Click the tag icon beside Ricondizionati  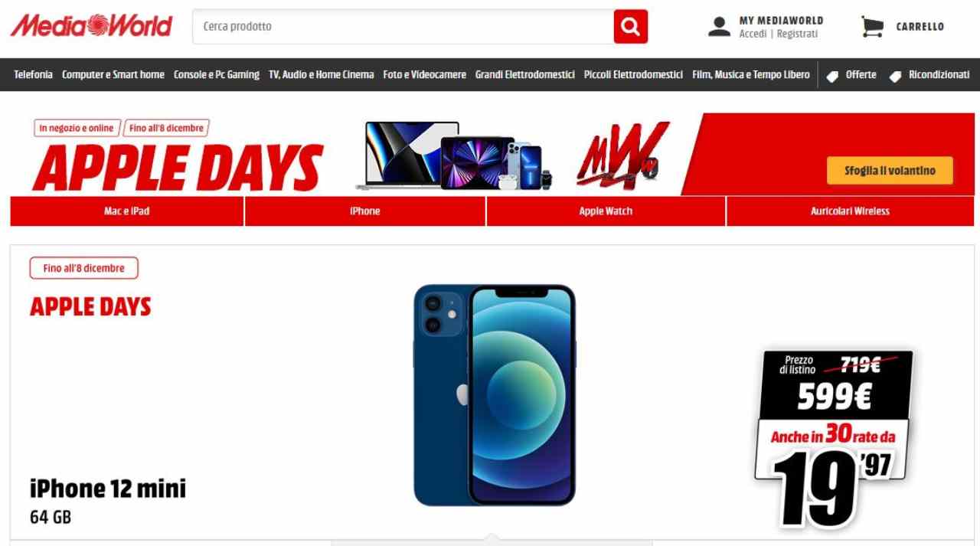pos(894,76)
